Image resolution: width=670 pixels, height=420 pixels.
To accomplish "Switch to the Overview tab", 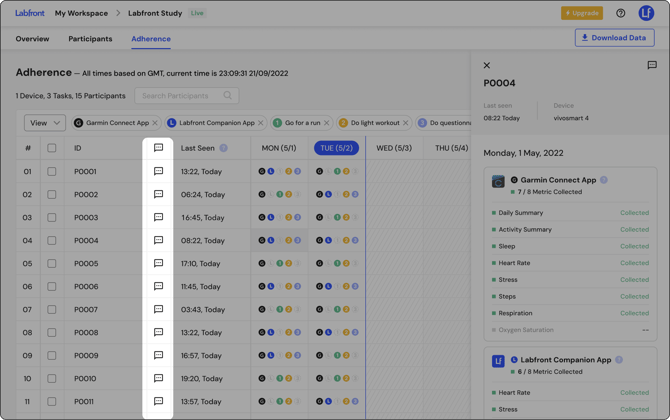I will click(x=32, y=39).
